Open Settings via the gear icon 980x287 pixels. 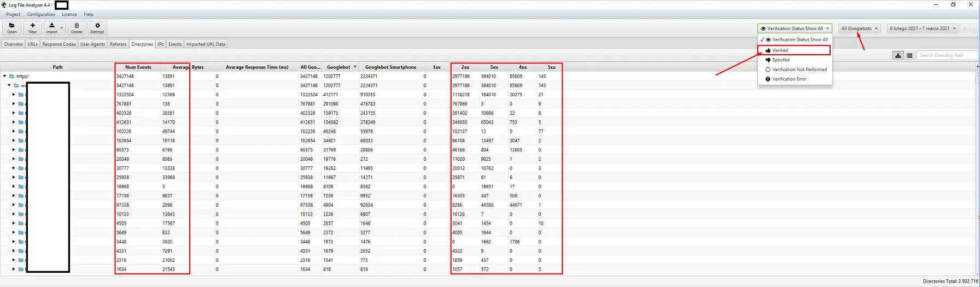click(x=97, y=28)
